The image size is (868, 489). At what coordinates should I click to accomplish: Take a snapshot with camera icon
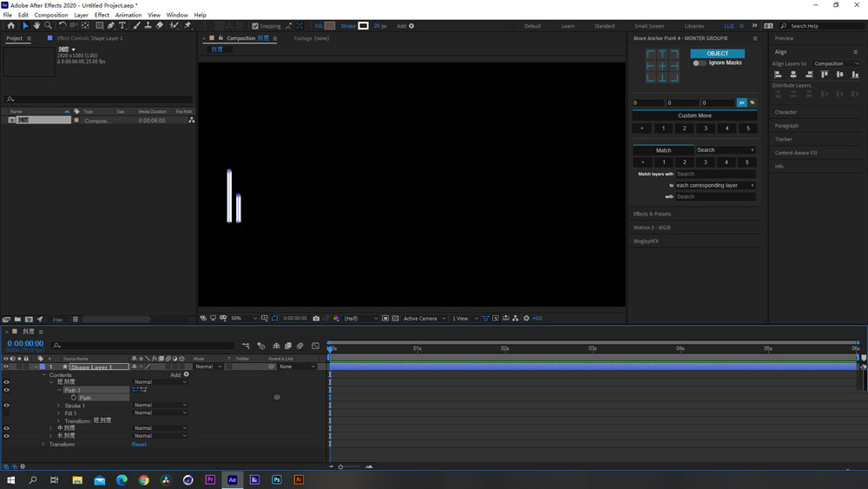316,319
